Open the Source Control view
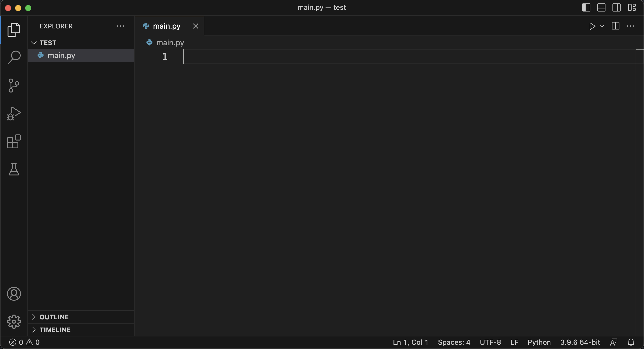 pos(14,85)
